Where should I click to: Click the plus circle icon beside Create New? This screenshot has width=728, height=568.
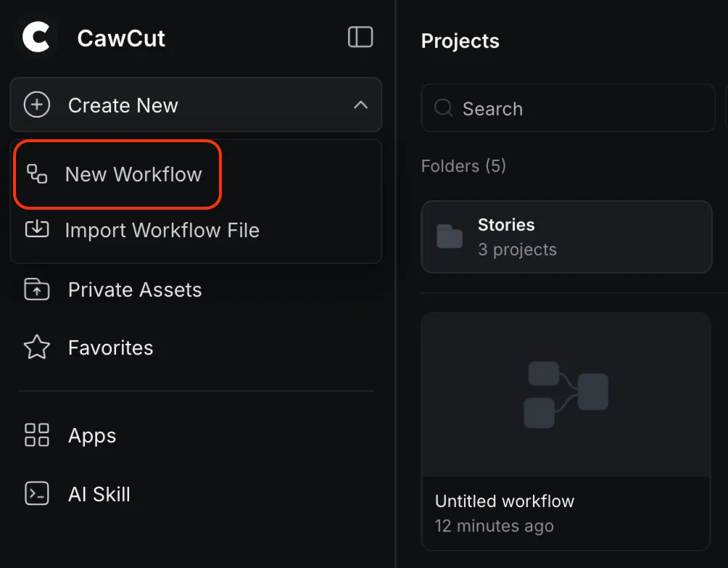point(37,105)
